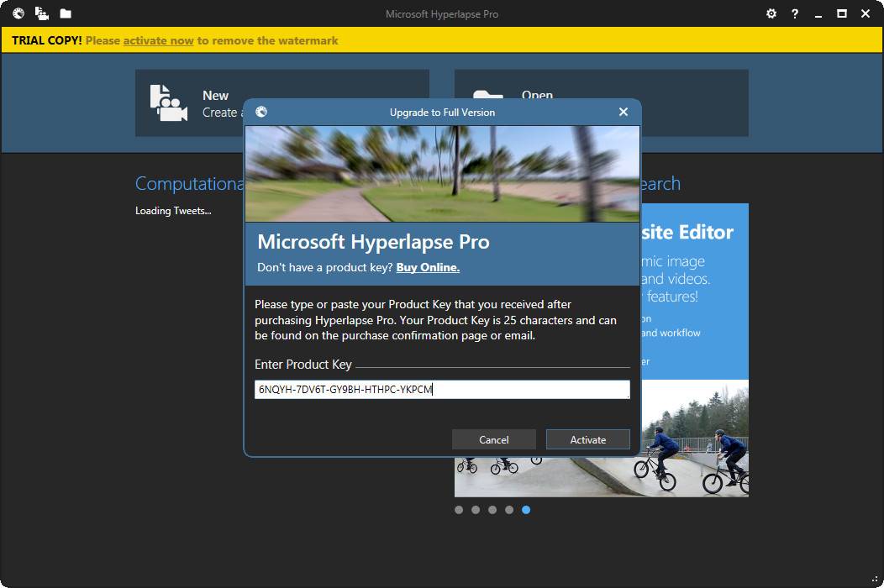
Task: Select the third carousel dot
Action: tap(492, 510)
